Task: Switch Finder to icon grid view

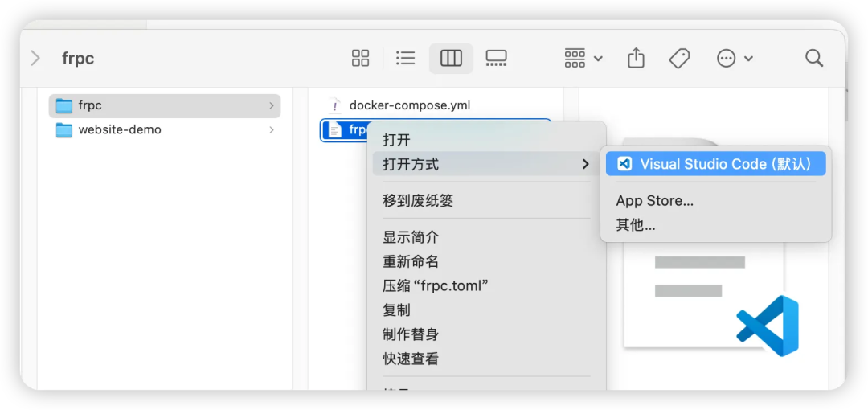Action: pyautogui.click(x=360, y=58)
